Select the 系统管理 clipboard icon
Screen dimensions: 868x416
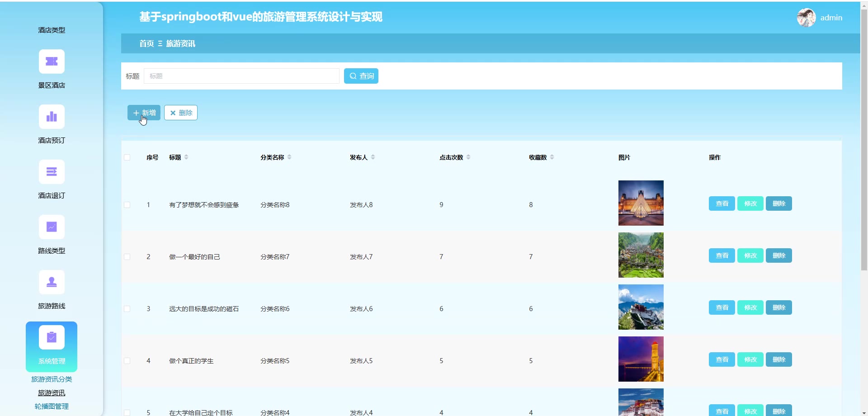pos(52,337)
